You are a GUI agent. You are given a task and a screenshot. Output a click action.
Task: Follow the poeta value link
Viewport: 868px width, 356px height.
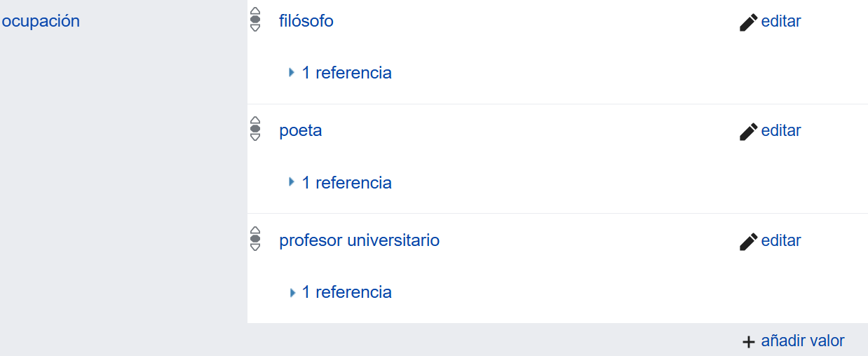(301, 130)
